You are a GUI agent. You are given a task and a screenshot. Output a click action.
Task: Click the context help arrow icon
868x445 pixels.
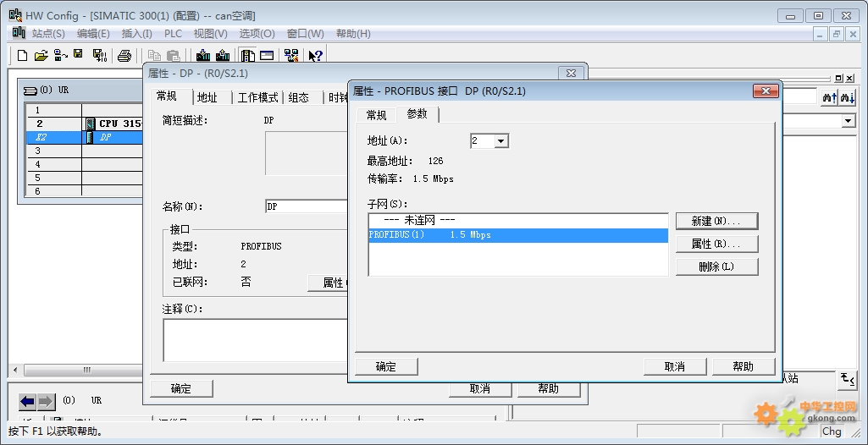(315, 56)
